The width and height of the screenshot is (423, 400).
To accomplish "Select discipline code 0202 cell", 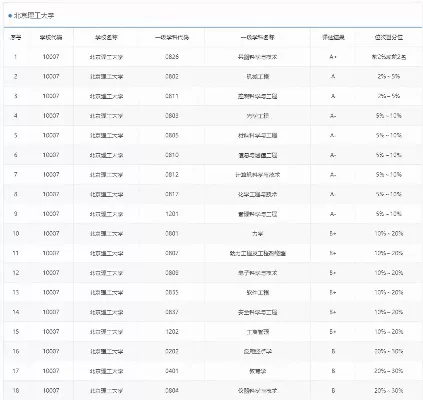I will 172,351.
